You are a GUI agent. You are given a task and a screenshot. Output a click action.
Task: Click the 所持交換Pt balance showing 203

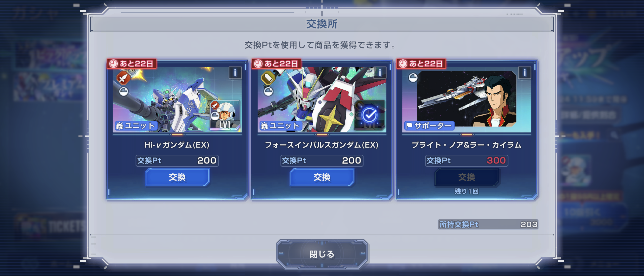pos(488,224)
